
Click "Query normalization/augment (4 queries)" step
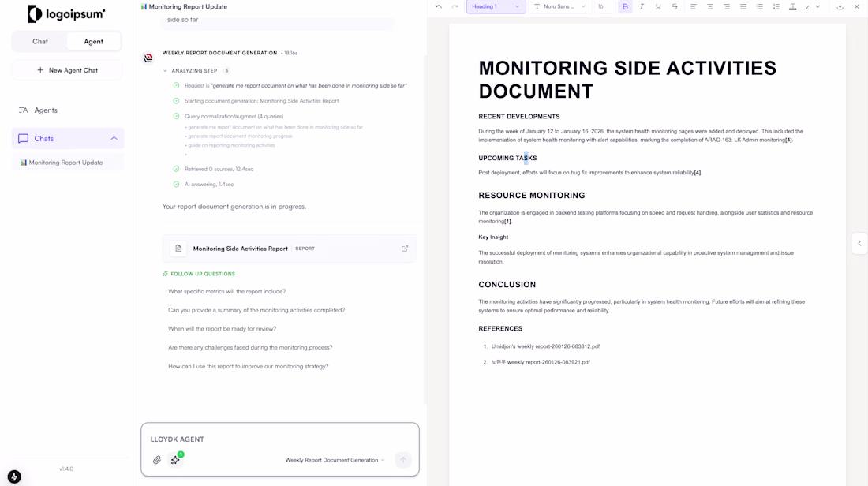click(x=234, y=116)
